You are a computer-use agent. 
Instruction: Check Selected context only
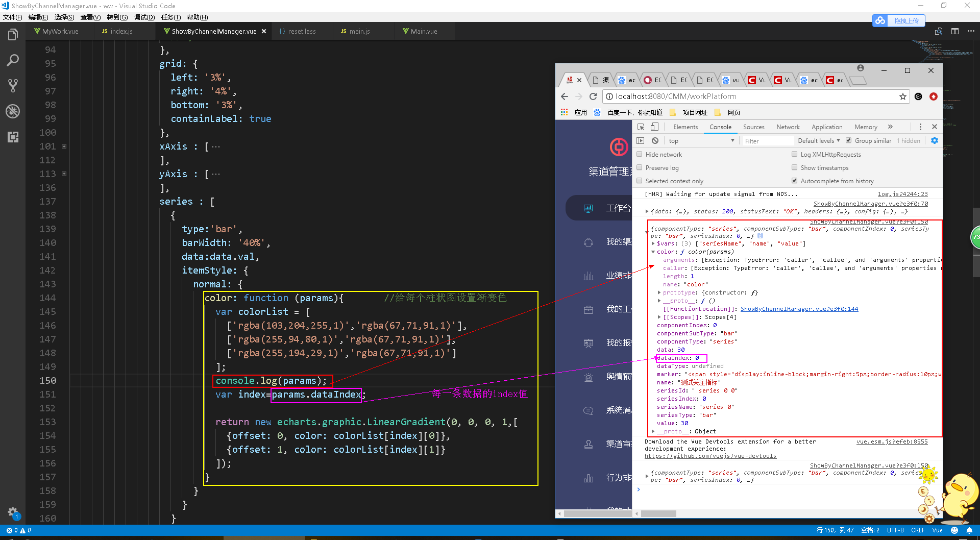[639, 181]
